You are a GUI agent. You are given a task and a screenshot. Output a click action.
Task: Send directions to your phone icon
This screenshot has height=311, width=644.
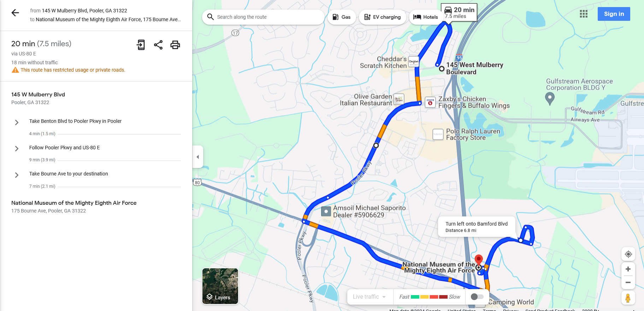click(x=141, y=45)
